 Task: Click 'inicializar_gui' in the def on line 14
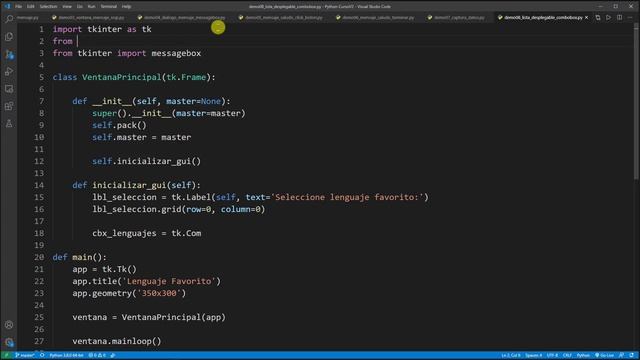point(129,185)
